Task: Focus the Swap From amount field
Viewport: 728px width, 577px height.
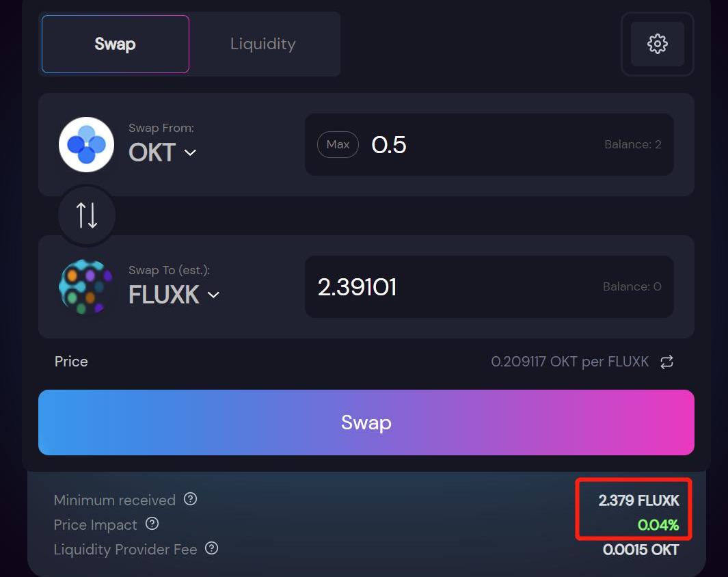Action: 489,144
